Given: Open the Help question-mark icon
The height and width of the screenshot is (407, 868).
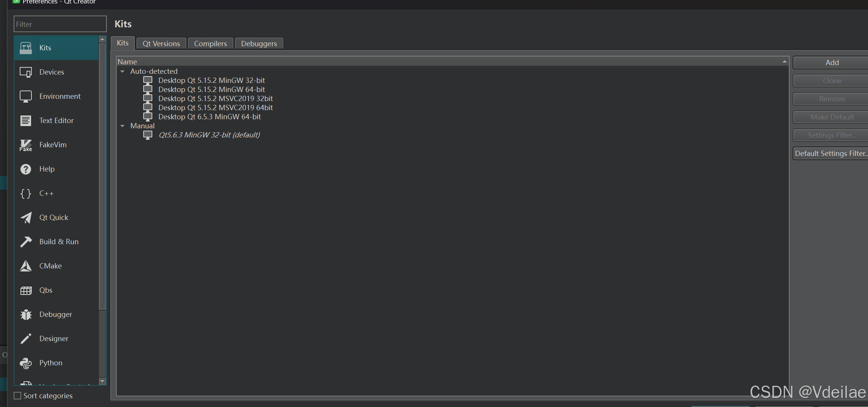Looking at the screenshot, I should [26, 169].
